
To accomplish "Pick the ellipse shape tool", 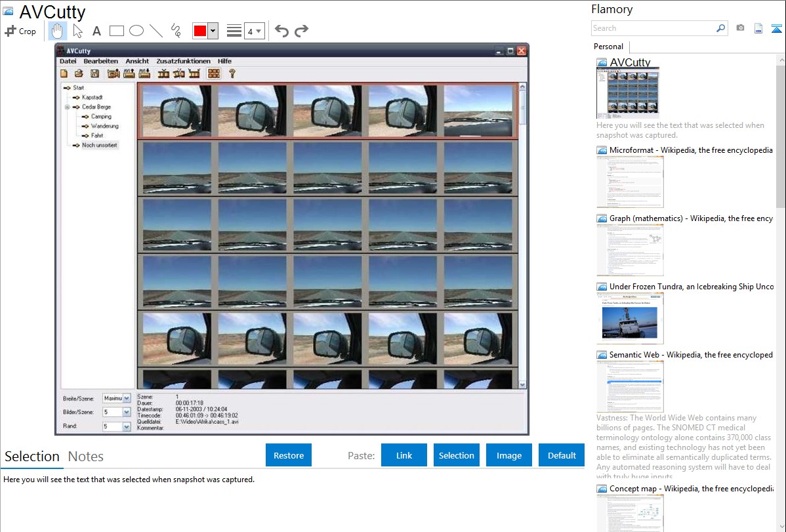I will click(x=136, y=31).
